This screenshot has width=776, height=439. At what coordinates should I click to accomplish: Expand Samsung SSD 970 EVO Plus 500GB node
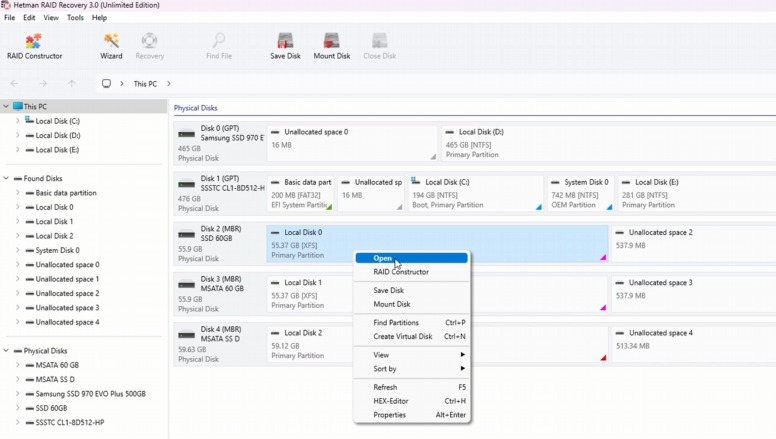point(18,393)
